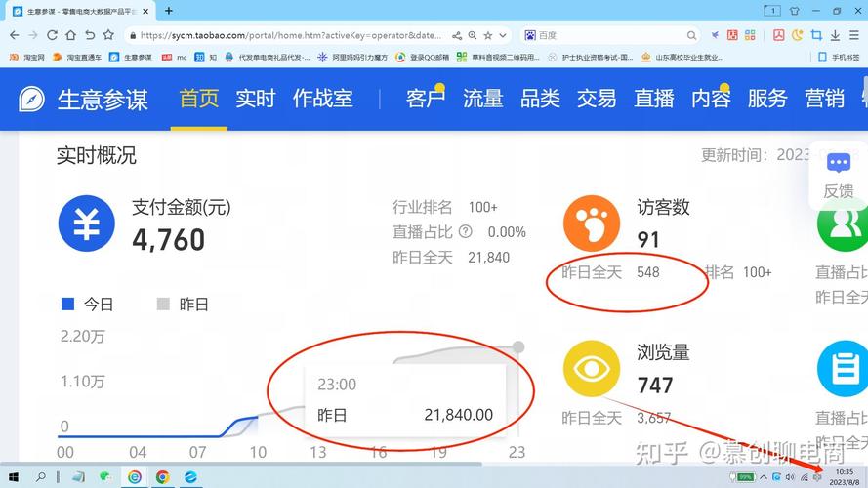Open a new tab with plus button
This screenshot has width=868, height=488.
point(169,11)
